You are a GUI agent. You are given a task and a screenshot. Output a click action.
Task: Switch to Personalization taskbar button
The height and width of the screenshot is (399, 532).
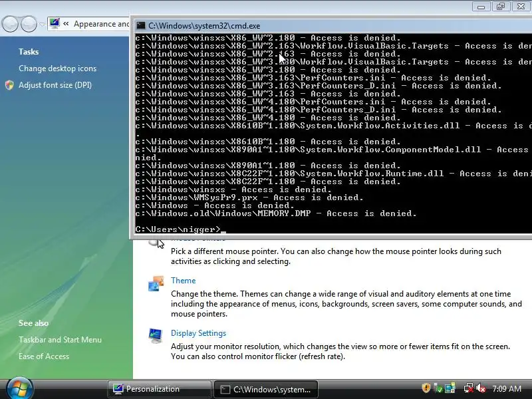pyautogui.click(x=160, y=389)
